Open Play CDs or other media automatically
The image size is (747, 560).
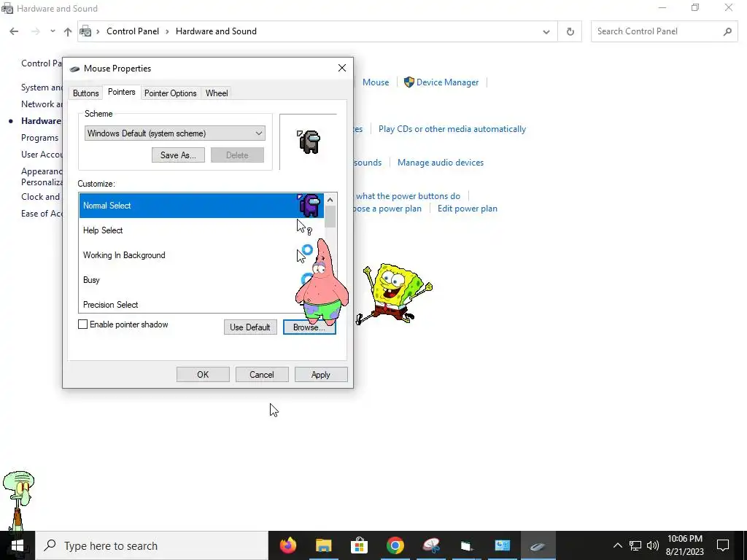452,129
